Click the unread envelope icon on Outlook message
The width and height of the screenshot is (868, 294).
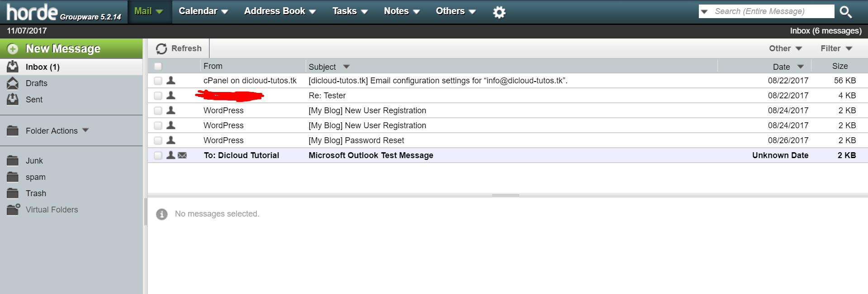182,155
